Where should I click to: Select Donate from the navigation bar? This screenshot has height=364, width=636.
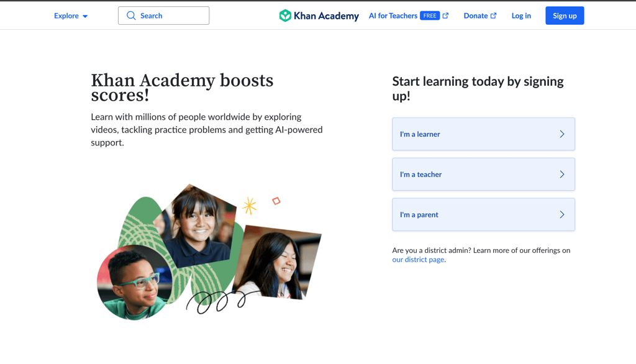pyautogui.click(x=476, y=15)
